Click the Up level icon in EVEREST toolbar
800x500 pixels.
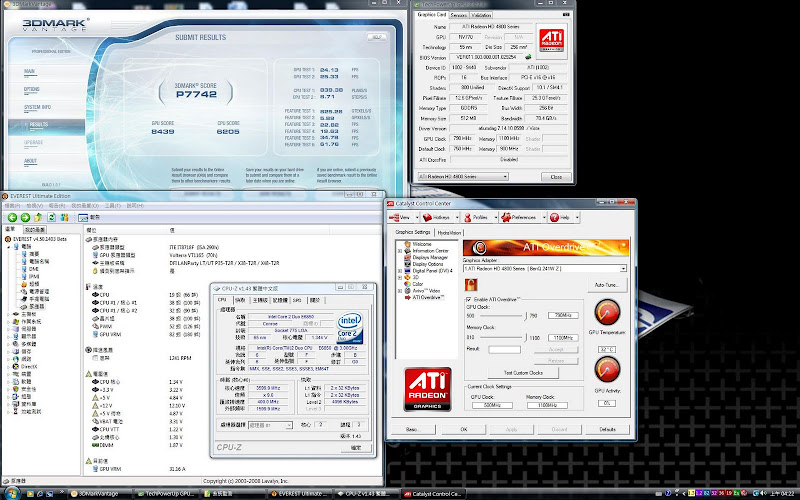pyautogui.click(x=38, y=217)
